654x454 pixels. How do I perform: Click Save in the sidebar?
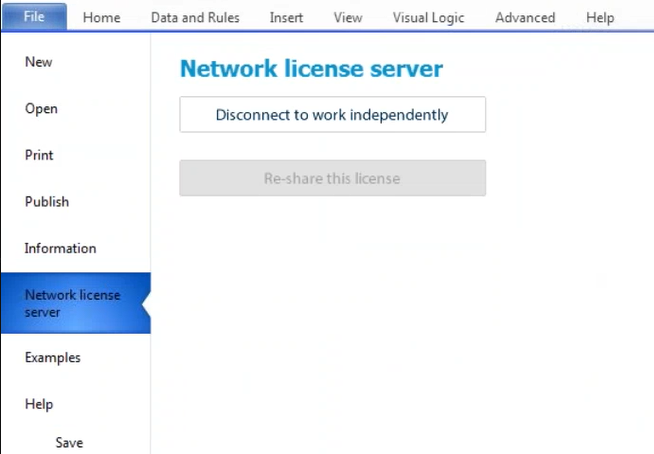pyautogui.click(x=69, y=443)
